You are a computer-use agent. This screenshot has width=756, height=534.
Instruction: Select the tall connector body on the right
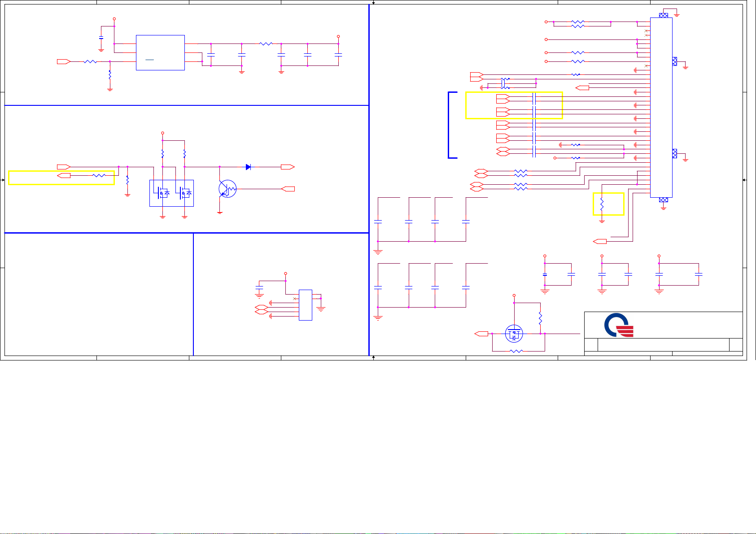coord(661,107)
